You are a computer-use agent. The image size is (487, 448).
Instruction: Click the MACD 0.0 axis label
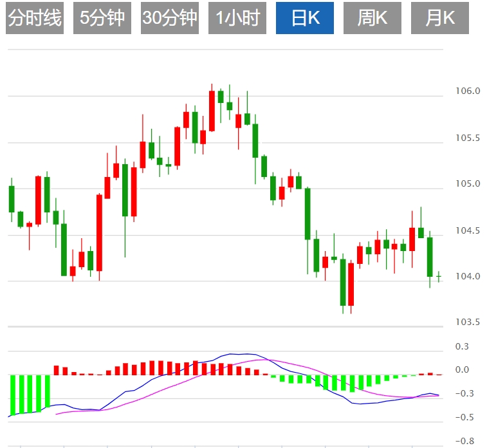pyautogui.click(x=462, y=369)
